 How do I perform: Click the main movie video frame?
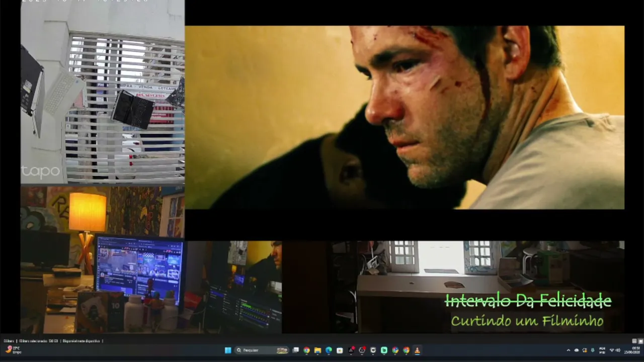[x=405, y=117]
